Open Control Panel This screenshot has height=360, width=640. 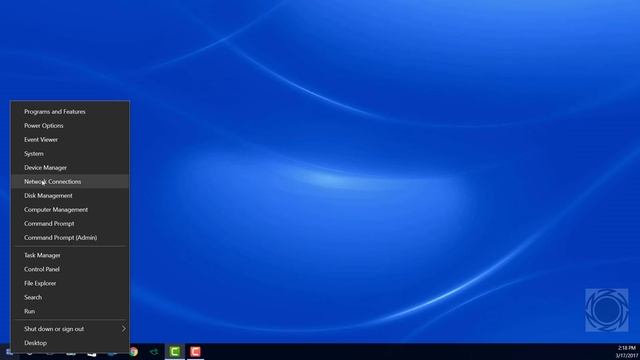pos(70,269)
